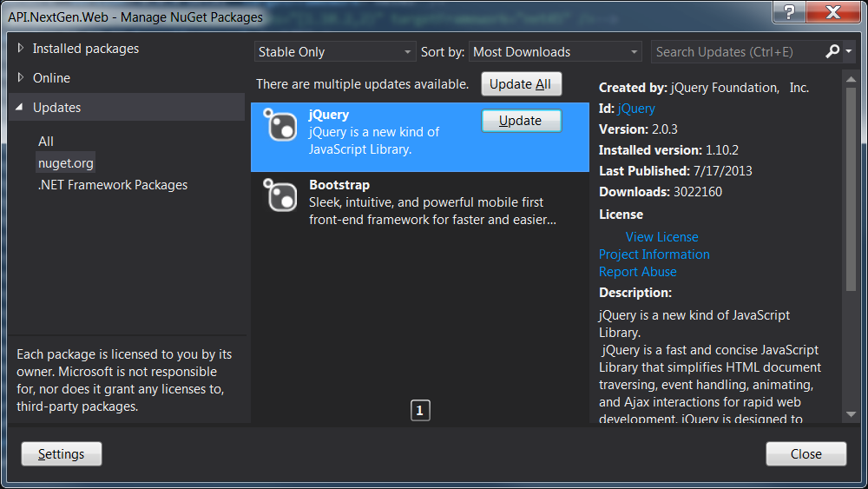Go to page 1 of results
Image resolution: width=868 pixels, height=489 pixels.
click(420, 410)
